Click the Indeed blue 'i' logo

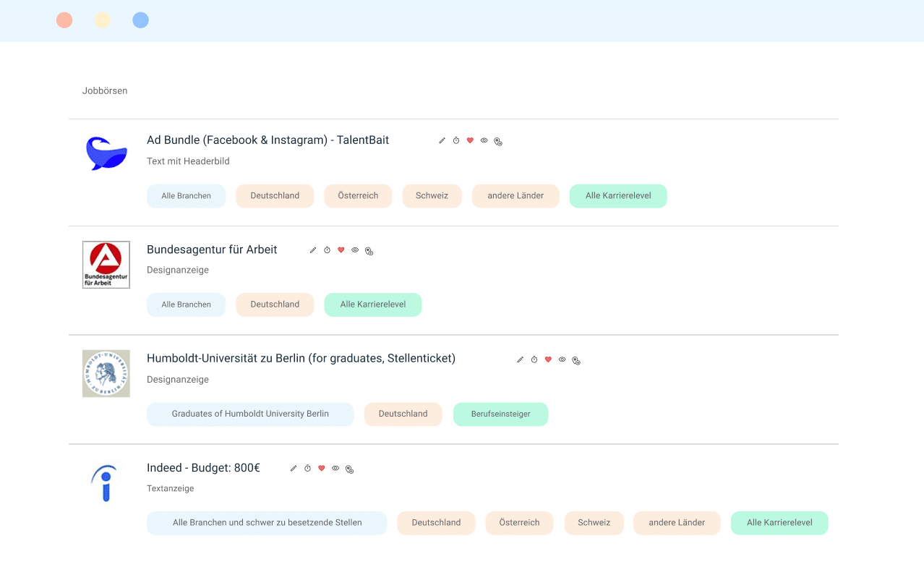[x=106, y=482]
